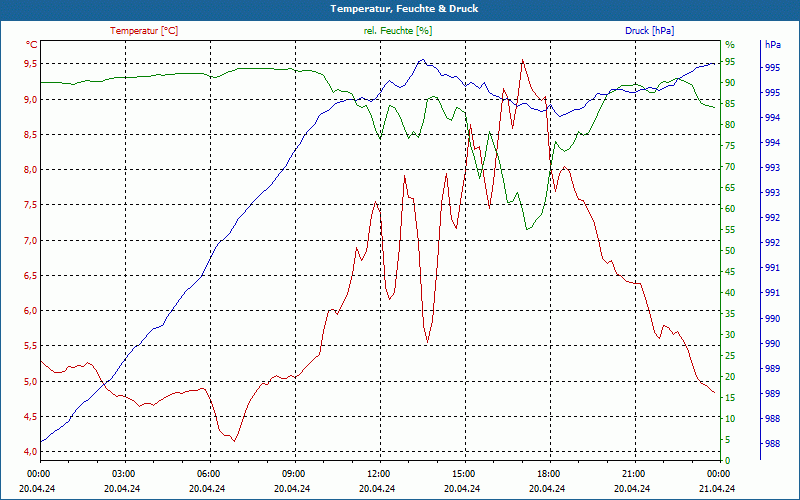Click the green 10 humidity axis value
Image resolution: width=800 pixels, height=500 pixels.
click(730, 419)
